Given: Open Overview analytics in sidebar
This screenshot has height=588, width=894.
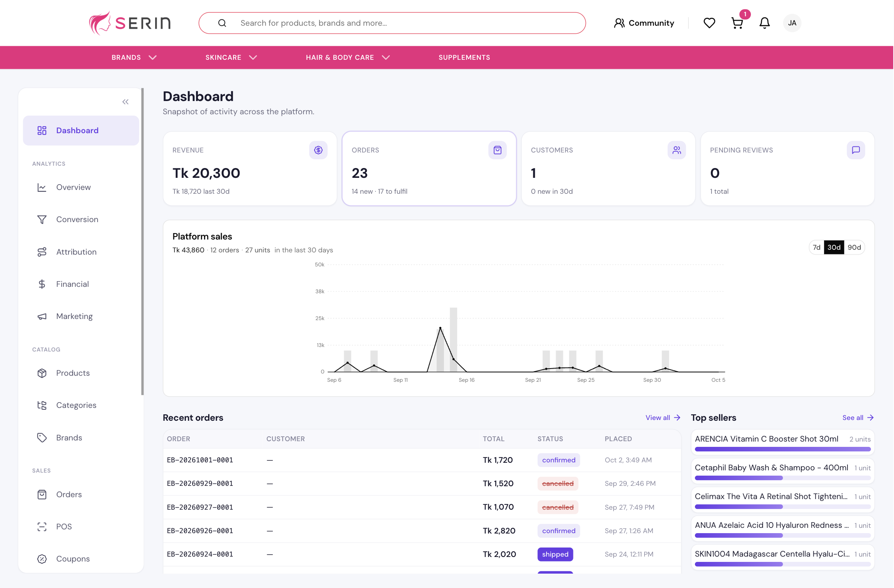Looking at the screenshot, I should [x=81, y=187].
